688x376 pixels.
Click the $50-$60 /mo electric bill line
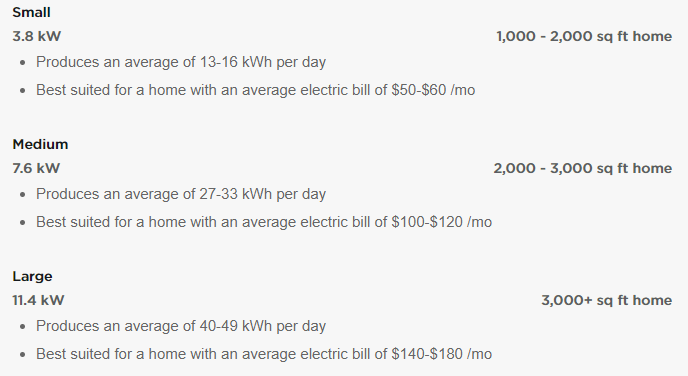click(255, 90)
